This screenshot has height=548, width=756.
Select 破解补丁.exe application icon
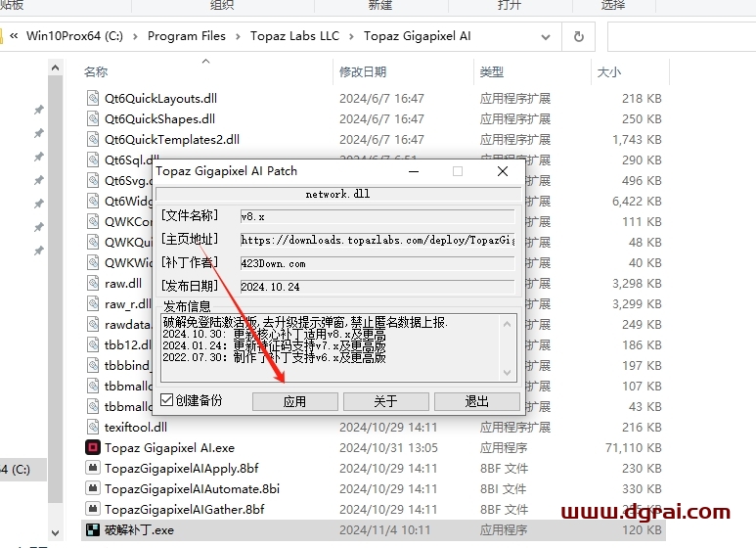[93, 530]
